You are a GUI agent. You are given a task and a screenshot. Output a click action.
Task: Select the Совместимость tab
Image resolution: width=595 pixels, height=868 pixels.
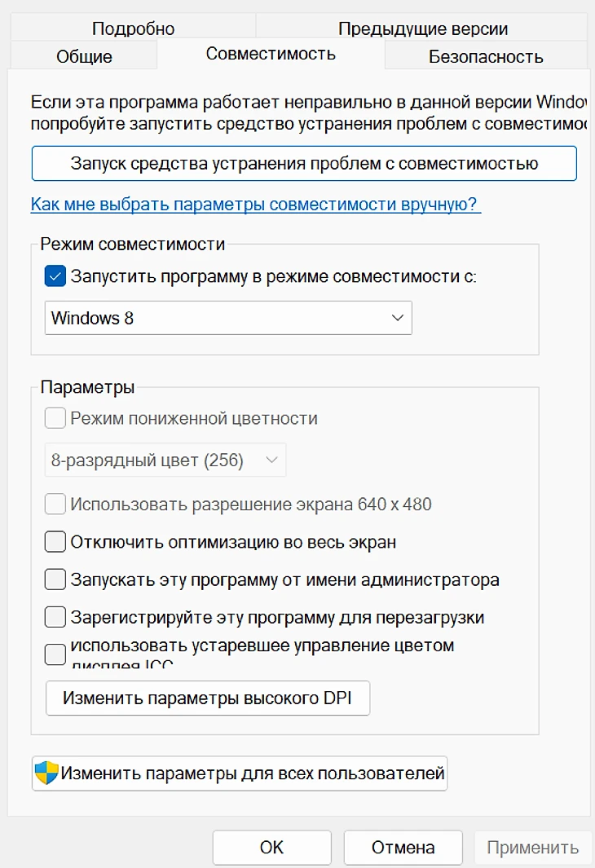click(271, 55)
